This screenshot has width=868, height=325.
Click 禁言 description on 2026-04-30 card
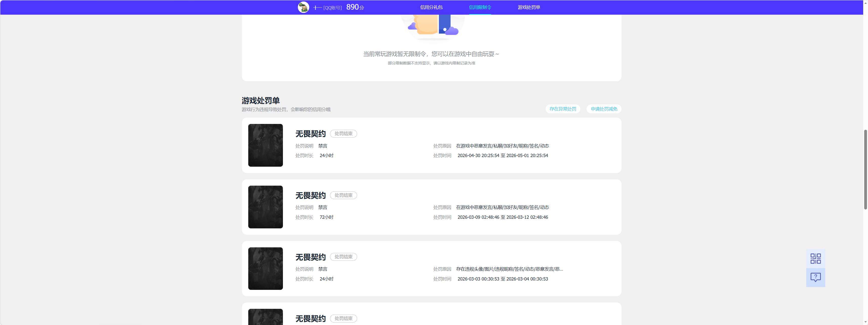coord(322,146)
